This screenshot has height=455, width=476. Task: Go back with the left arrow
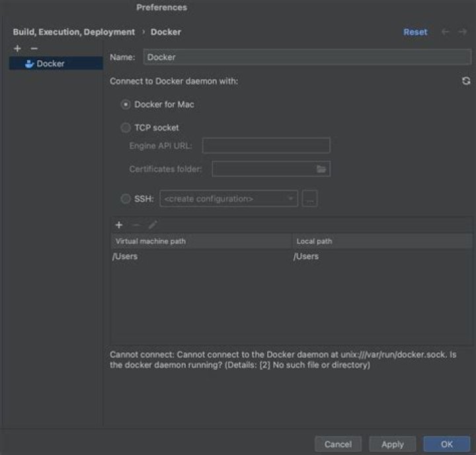[445, 32]
